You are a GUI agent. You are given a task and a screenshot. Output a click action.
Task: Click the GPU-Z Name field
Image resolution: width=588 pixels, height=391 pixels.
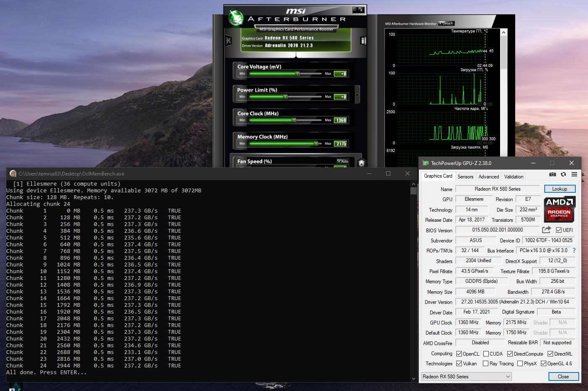click(x=498, y=189)
